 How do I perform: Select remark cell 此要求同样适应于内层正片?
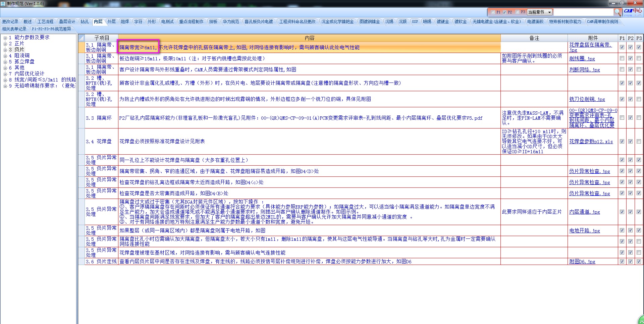point(534,212)
